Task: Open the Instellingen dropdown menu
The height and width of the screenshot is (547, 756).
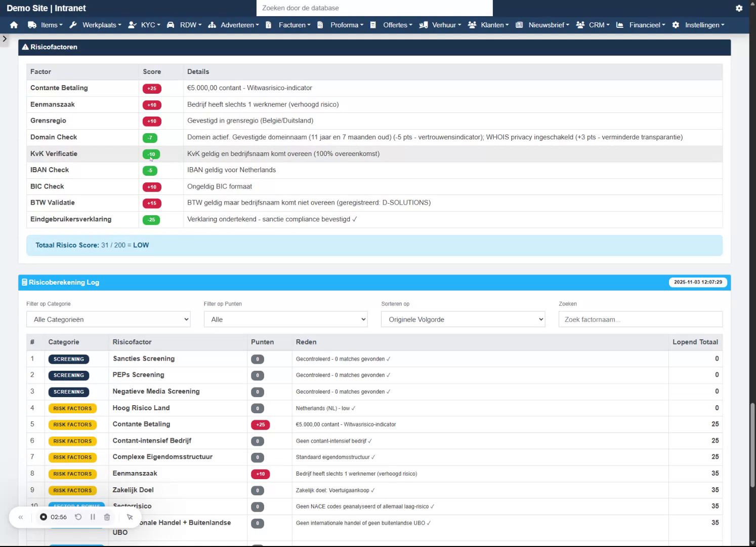Action: (705, 25)
